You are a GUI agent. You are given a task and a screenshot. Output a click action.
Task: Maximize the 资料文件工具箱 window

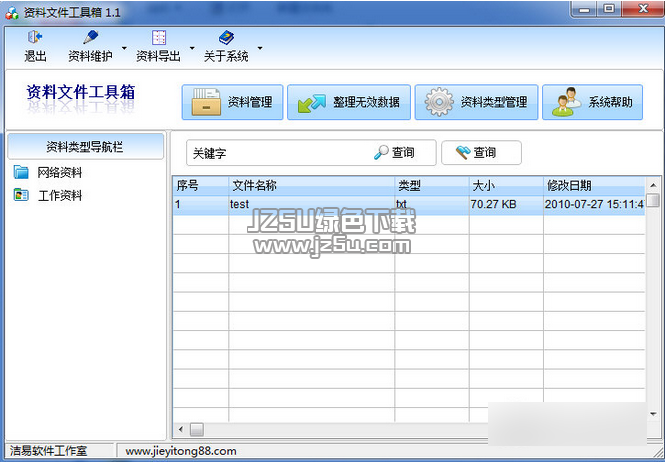pos(609,9)
